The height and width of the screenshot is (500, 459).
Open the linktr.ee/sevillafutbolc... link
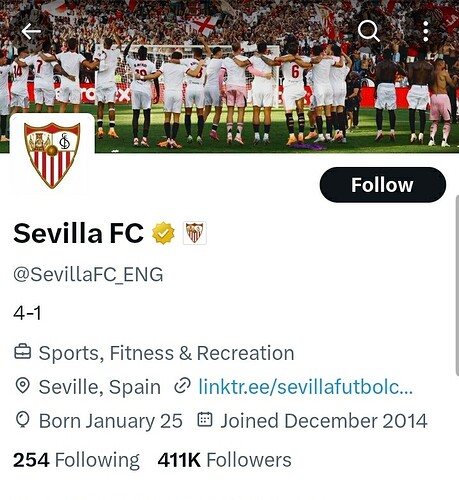pyautogui.click(x=306, y=387)
